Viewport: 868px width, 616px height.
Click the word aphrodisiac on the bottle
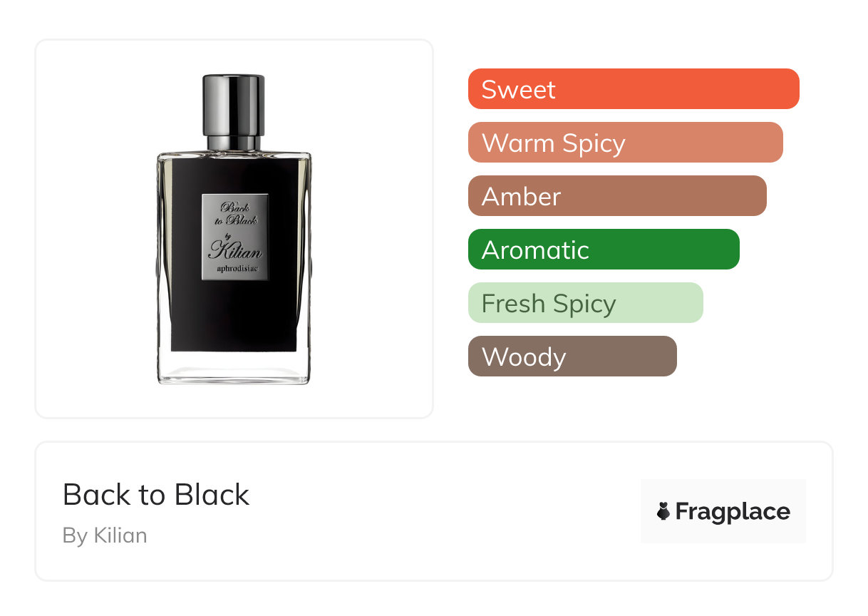[x=235, y=269]
